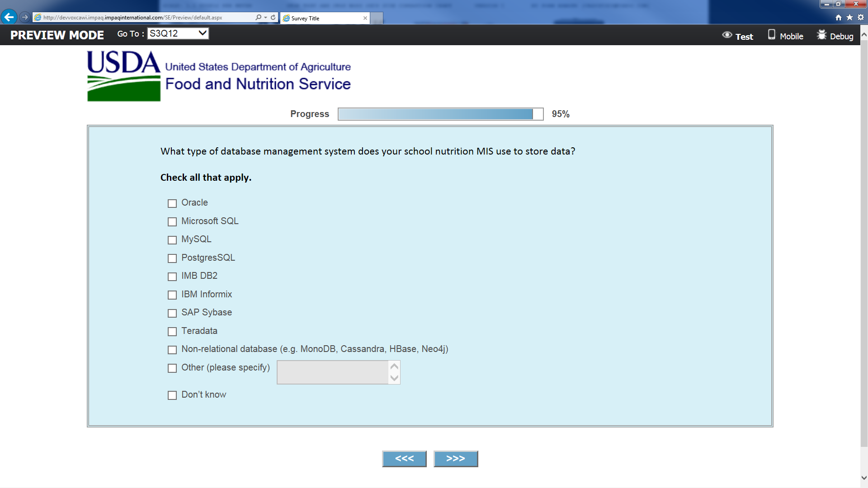Open the Go To S3Q12 dropdown
This screenshot has height=488, width=868.
coord(178,33)
